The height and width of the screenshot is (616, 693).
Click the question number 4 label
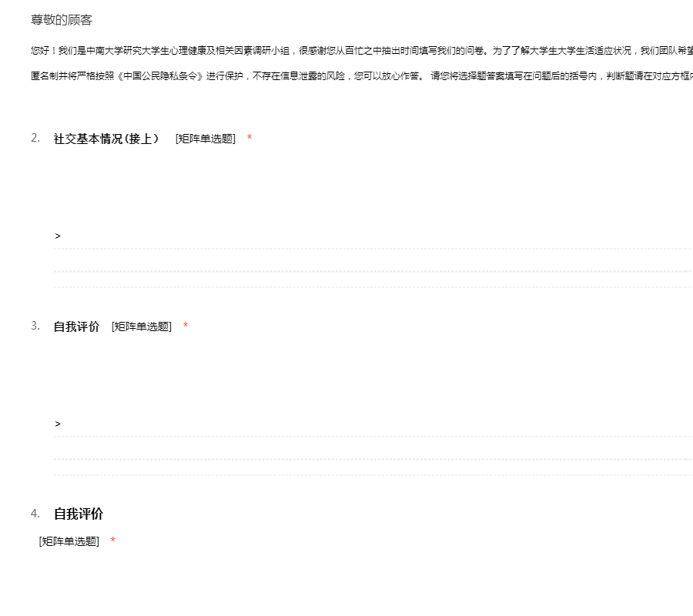(35, 514)
